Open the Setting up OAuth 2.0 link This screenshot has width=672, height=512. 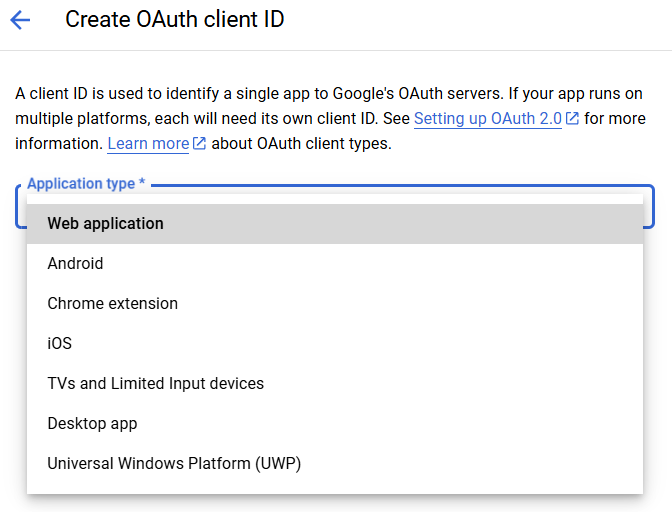pyautogui.click(x=488, y=119)
